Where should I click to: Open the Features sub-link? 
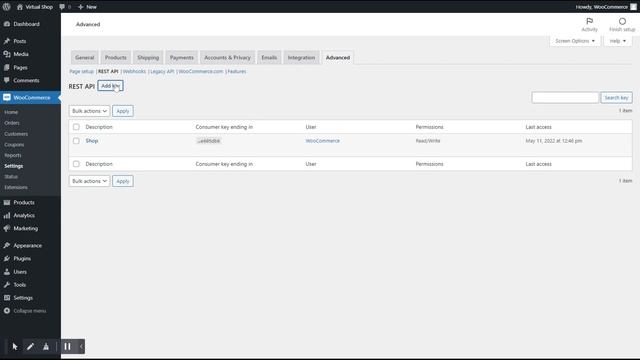(x=237, y=71)
